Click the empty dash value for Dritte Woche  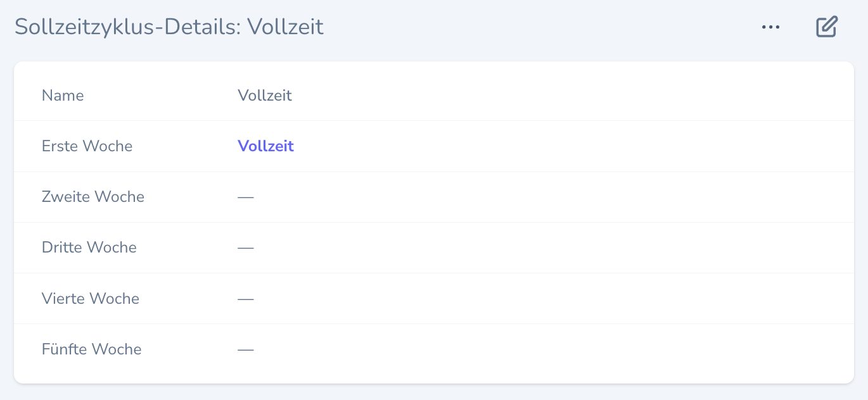click(246, 247)
